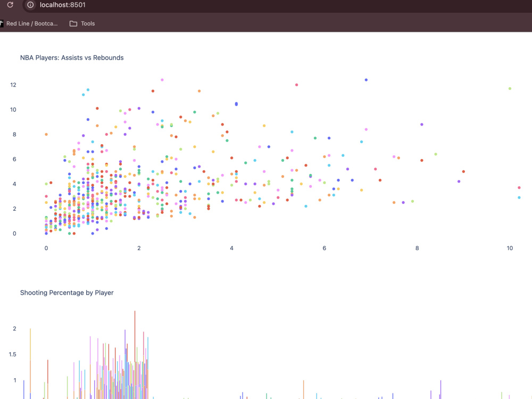Click the scatter x-axis label 4
The height and width of the screenshot is (399, 532).
(232, 248)
